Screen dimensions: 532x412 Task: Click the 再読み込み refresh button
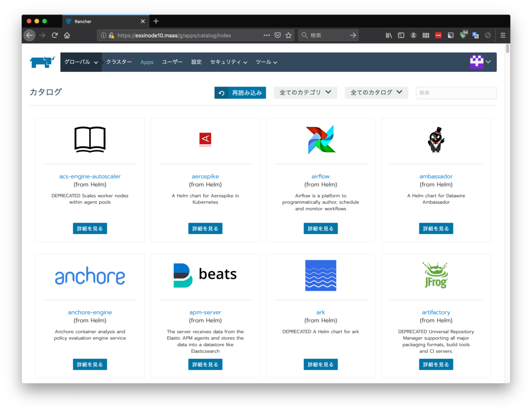pyautogui.click(x=240, y=93)
